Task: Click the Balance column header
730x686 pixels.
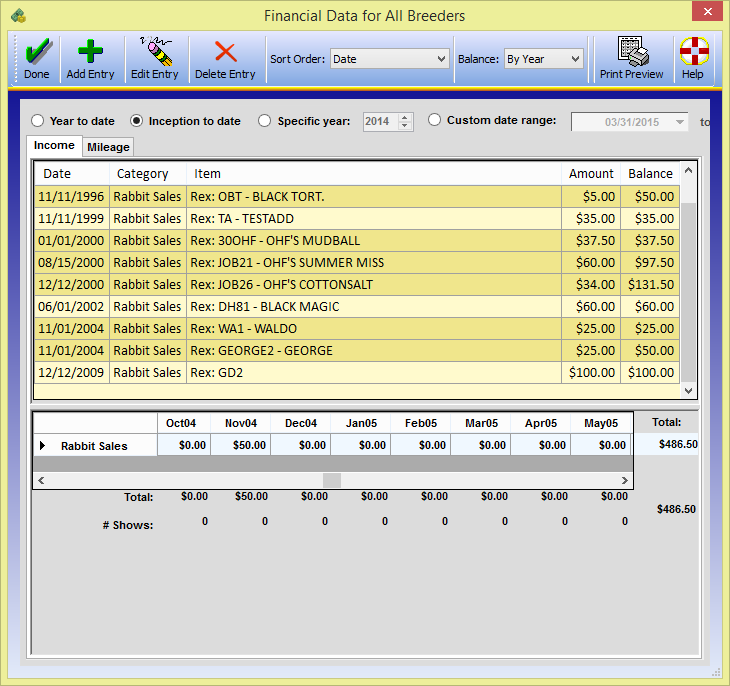Action: click(x=650, y=174)
